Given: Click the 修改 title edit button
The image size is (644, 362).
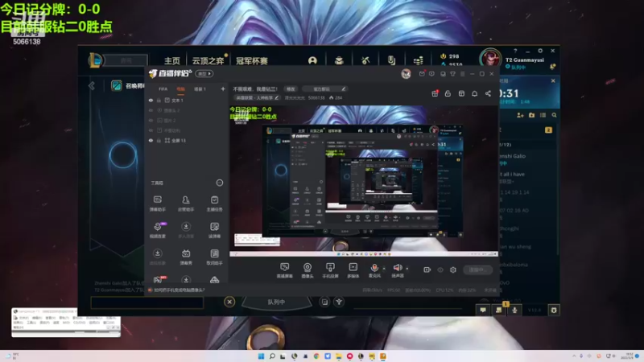Looking at the screenshot, I should tap(291, 88).
